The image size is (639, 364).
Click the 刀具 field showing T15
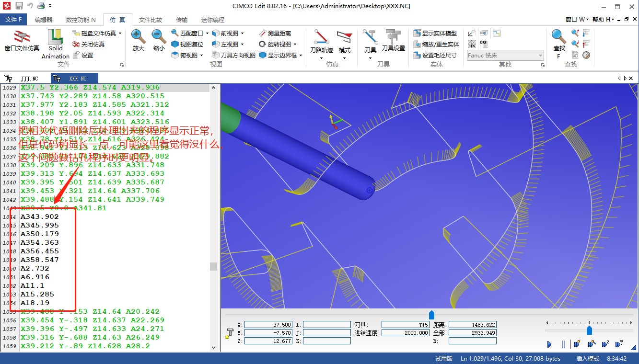tap(405, 325)
